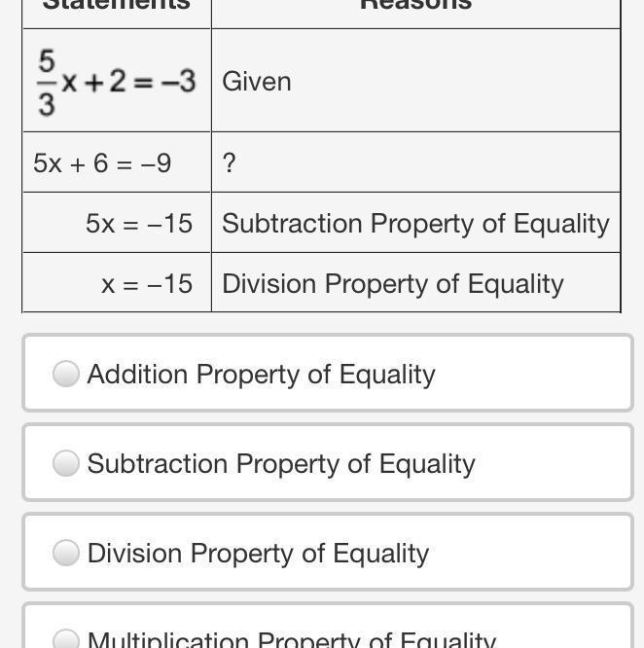Click the fraction 5/3 in the given equation

pyautogui.click(x=47, y=82)
